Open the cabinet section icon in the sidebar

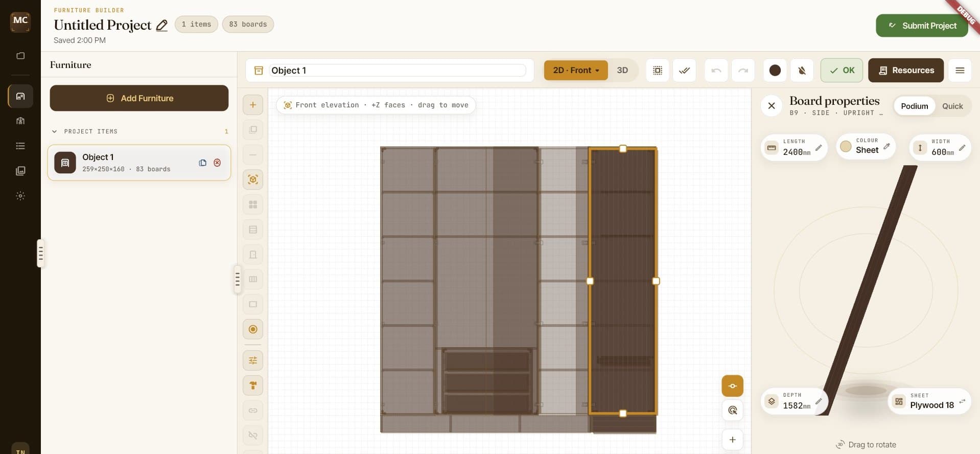pyautogui.click(x=20, y=121)
